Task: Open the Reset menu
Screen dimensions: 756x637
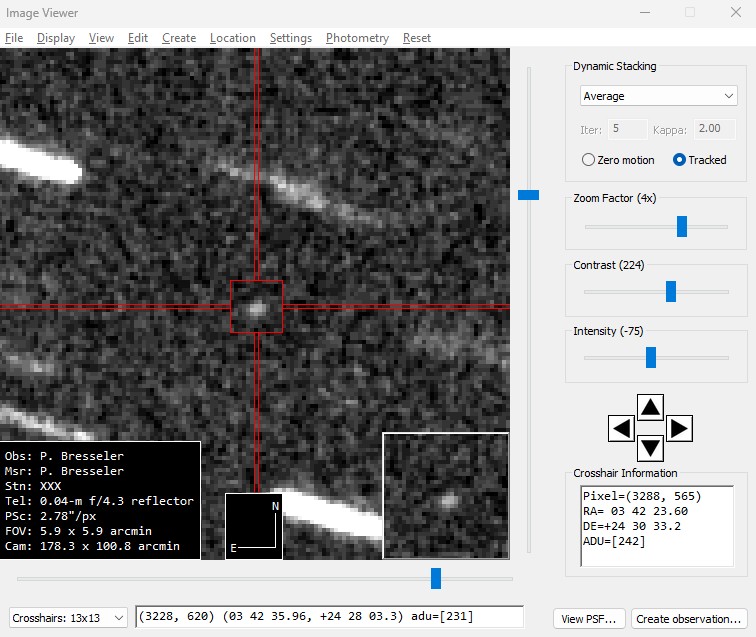Action: coord(417,38)
